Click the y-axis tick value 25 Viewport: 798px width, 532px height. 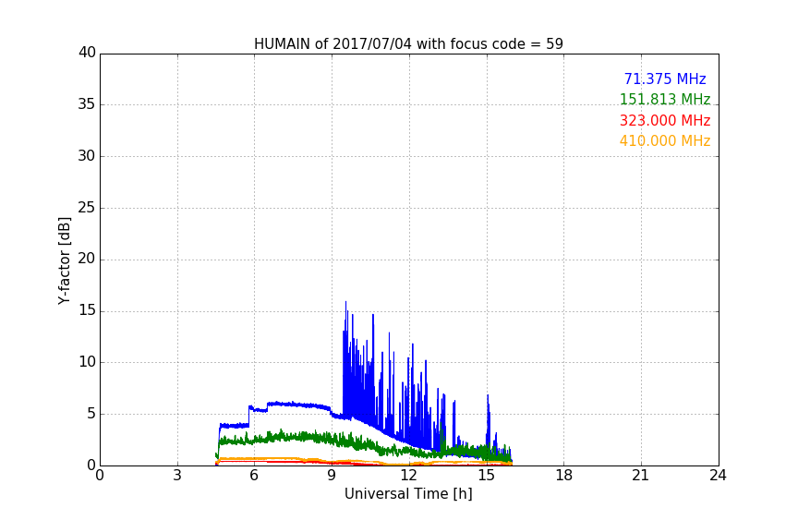pos(87,207)
